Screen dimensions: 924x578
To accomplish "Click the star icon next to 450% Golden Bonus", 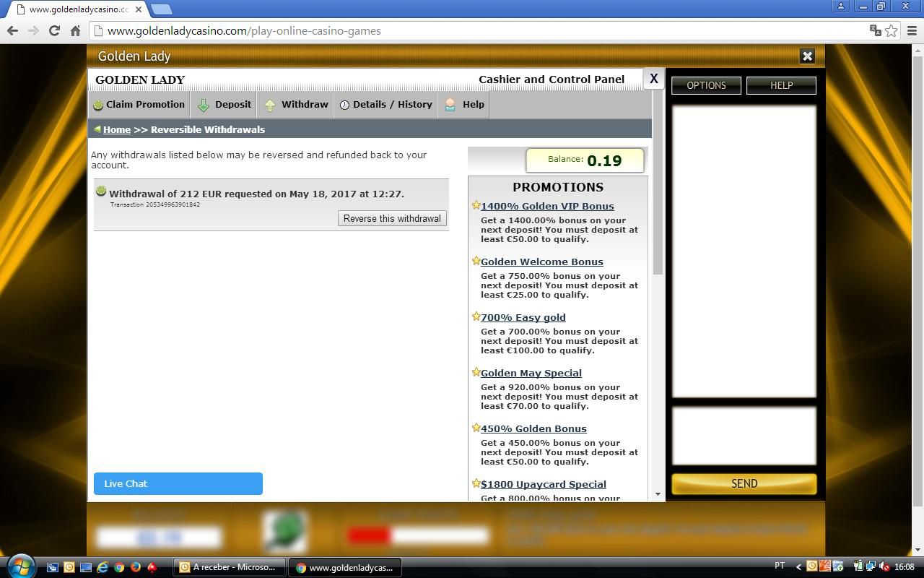I will pos(476,428).
